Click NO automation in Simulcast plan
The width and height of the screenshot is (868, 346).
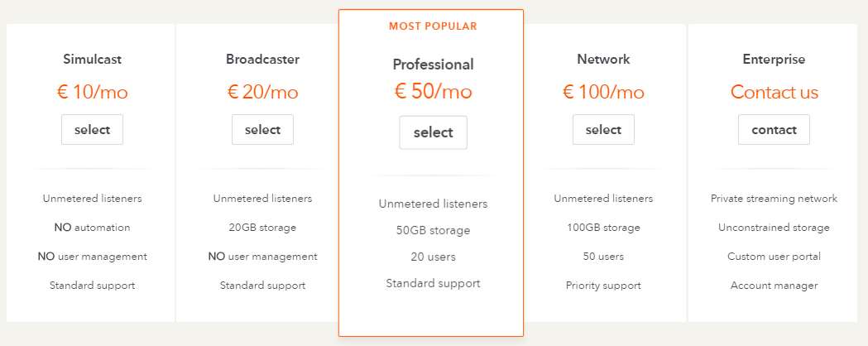coord(92,228)
